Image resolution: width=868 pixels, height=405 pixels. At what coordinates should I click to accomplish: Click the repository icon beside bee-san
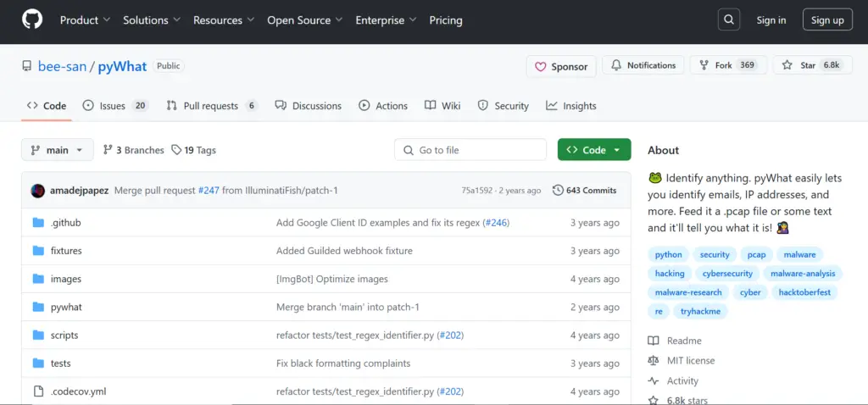26,66
